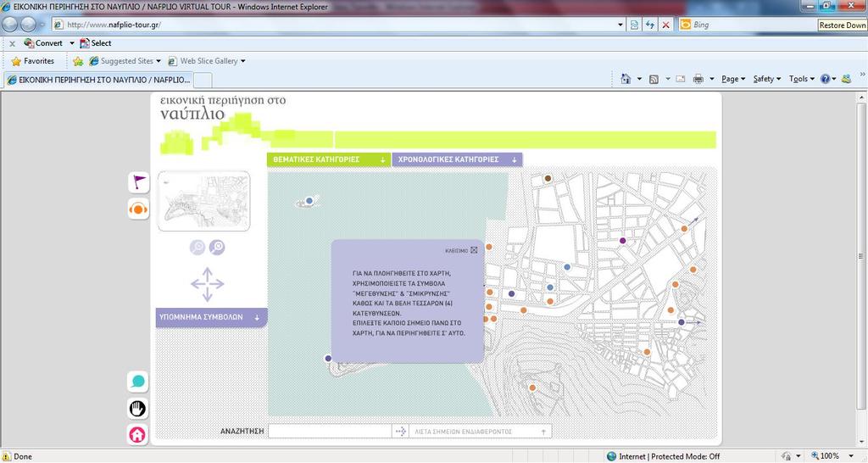
Task: Click the first (faded) magnifier zoom icon
Action: pyautogui.click(x=198, y=247)
